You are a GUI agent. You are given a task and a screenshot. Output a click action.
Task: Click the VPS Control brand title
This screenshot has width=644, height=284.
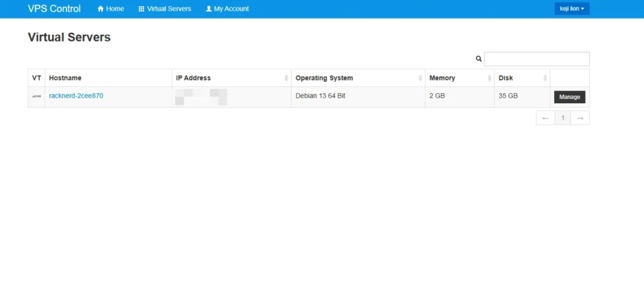[54, 9]
